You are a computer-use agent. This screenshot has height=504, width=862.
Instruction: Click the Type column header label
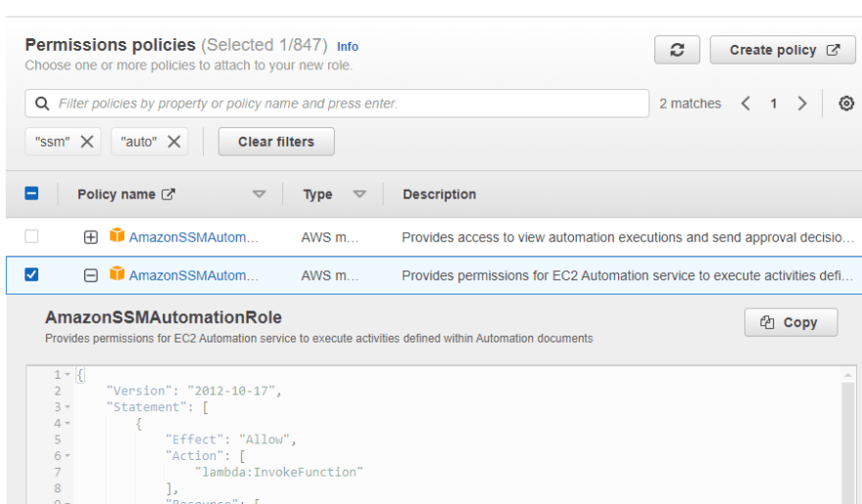[317, 195]
